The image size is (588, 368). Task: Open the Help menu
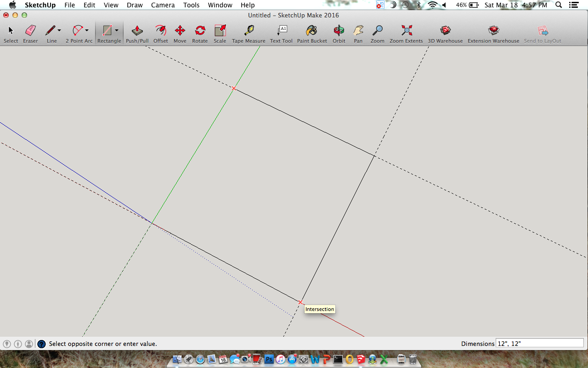coord(248,5)
